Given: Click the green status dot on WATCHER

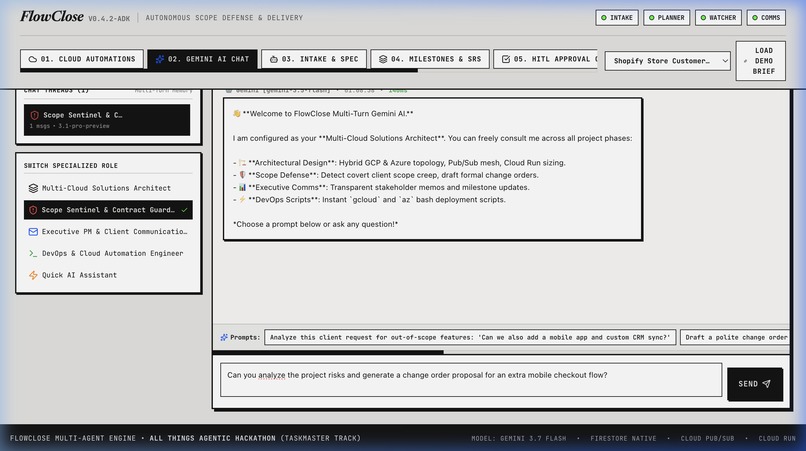Looking at the screenshot, I should [x=703, y=17].
